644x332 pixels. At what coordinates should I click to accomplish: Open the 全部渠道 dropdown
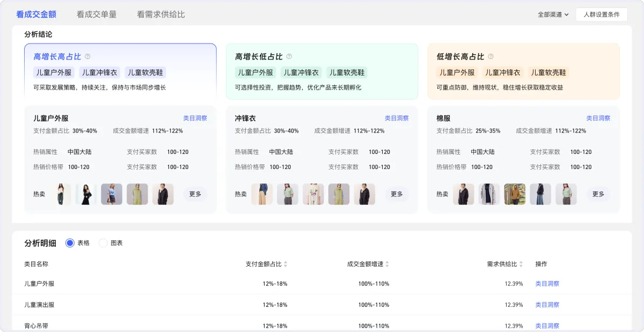tap(553, 14)
